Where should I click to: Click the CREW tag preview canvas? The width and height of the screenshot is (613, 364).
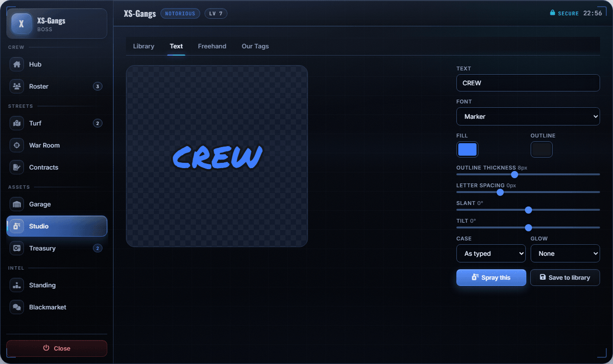tap(217, 156)
